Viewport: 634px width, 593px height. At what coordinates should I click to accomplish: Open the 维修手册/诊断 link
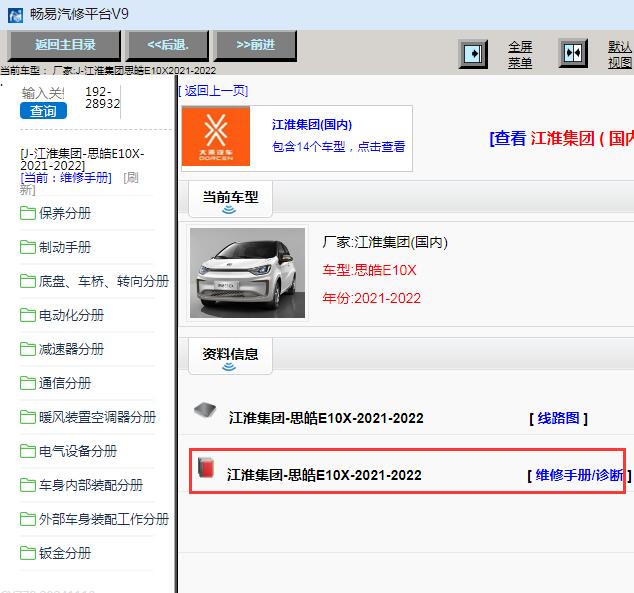[x=579, y=475]
